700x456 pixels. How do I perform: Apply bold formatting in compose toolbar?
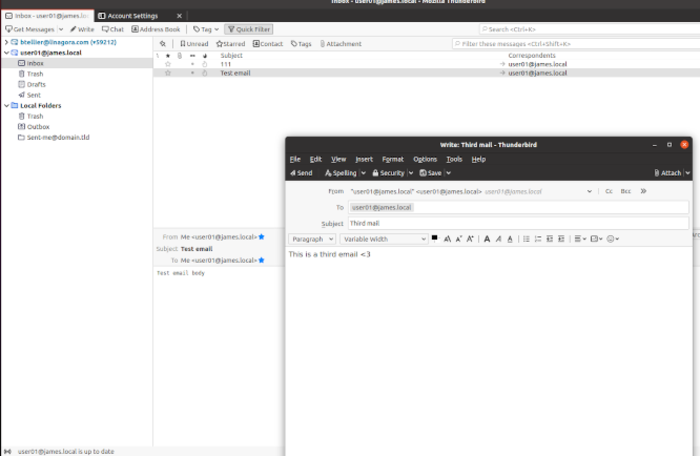click(x=487, y=239)
